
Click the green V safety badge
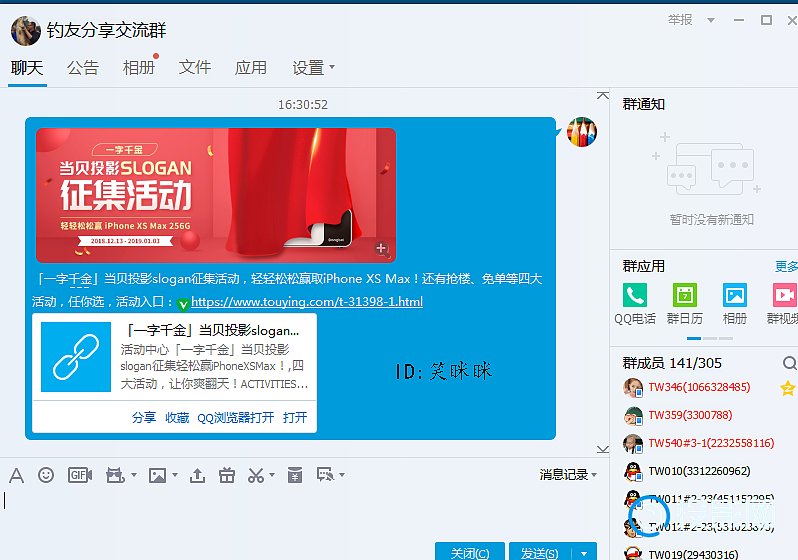(183, 304)
